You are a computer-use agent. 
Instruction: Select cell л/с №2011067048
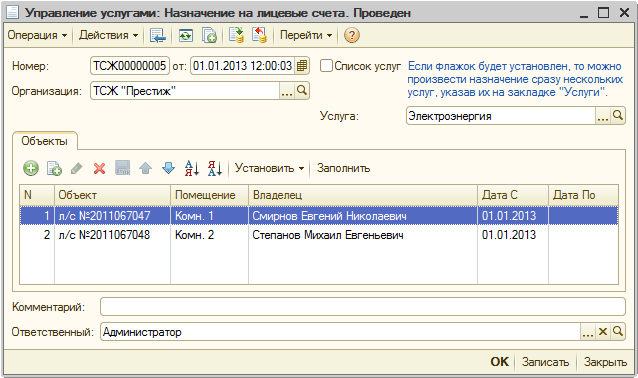click(x=112, y=235)
